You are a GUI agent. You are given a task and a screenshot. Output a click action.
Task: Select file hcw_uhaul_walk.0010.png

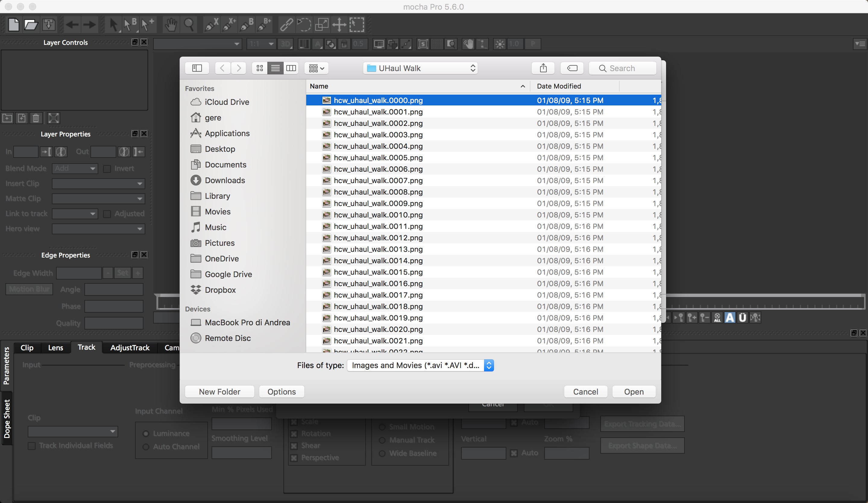click(x=378, y=215)
